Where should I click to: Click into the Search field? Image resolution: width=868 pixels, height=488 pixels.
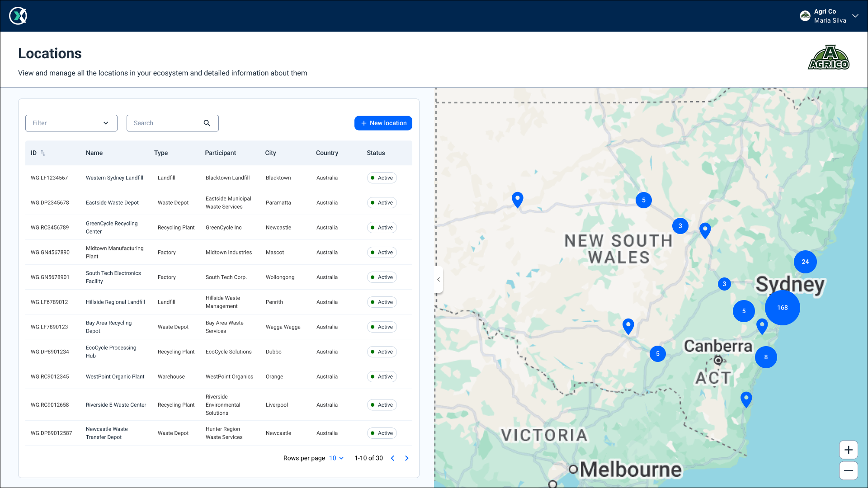[x=165, y=123]
